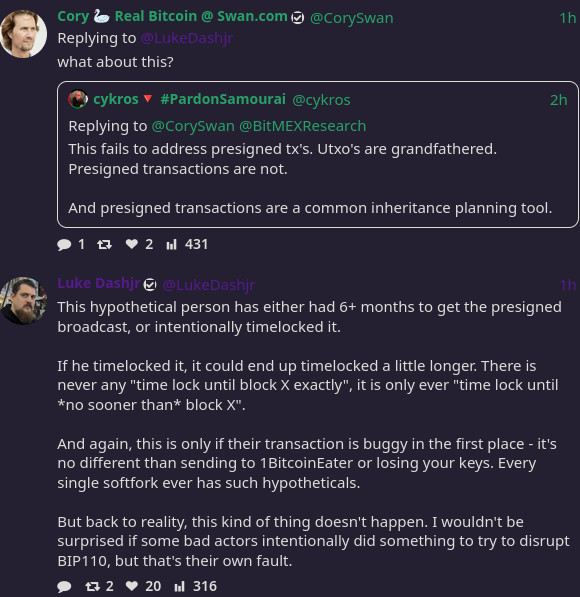Open the @cykros handle in quoted tweet
Viewport: 580px width, 597px height.
pos(321,100)
